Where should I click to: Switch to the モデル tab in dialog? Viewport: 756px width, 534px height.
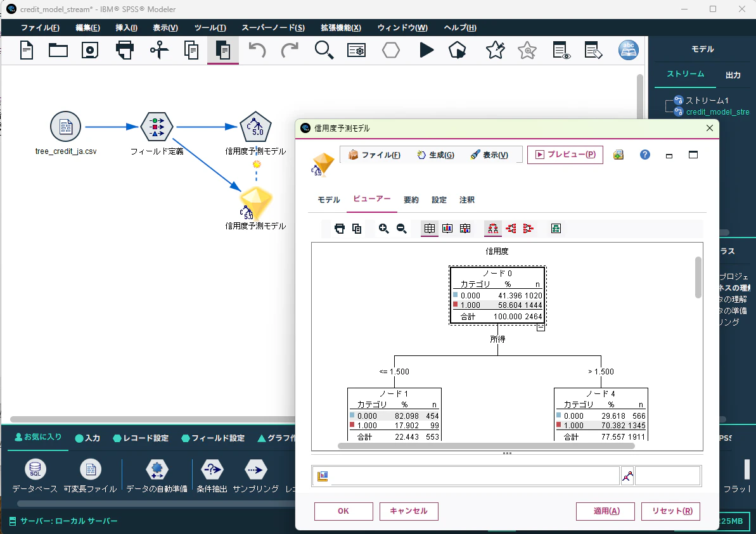point(329,200)
